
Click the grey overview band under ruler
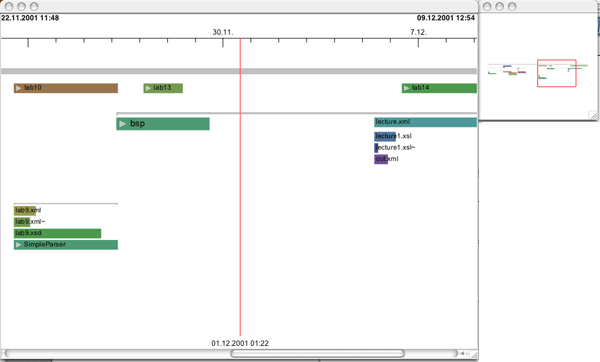[x=239, y=71]
